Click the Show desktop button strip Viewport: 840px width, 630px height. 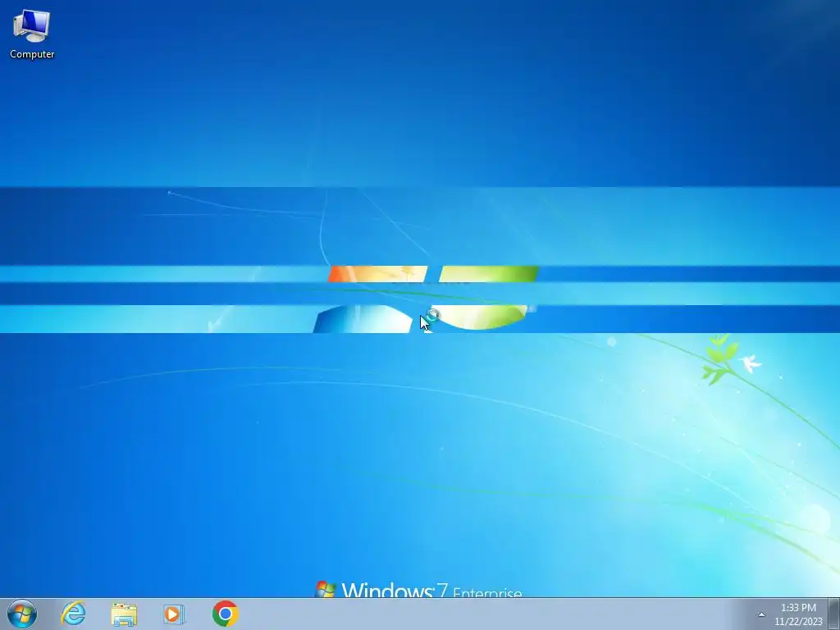coord(834,614)
